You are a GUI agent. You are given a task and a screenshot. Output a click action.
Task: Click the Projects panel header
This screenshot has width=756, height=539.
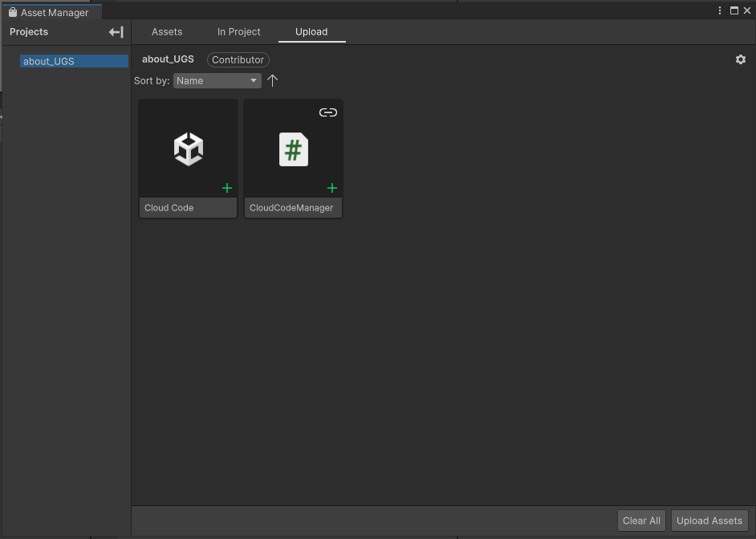(x=29, y=32)
